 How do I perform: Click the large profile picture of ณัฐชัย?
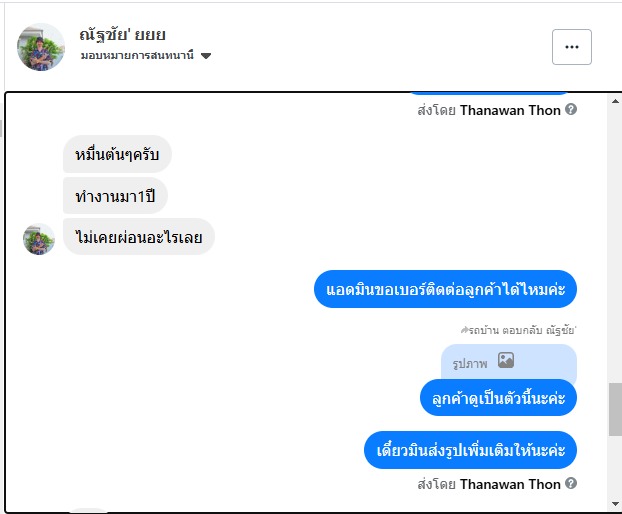pyautogui.click(x=40, y=47)
